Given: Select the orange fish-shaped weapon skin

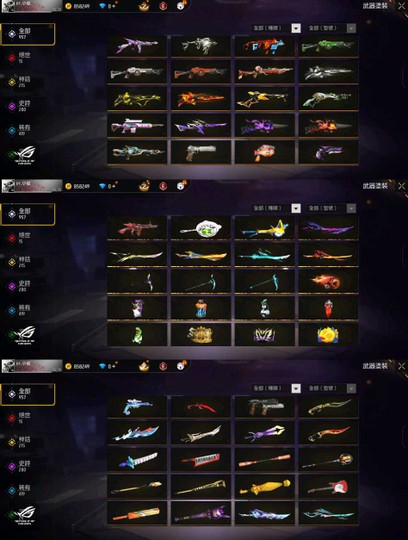Looking at the screenshot, I should point(264,152).
